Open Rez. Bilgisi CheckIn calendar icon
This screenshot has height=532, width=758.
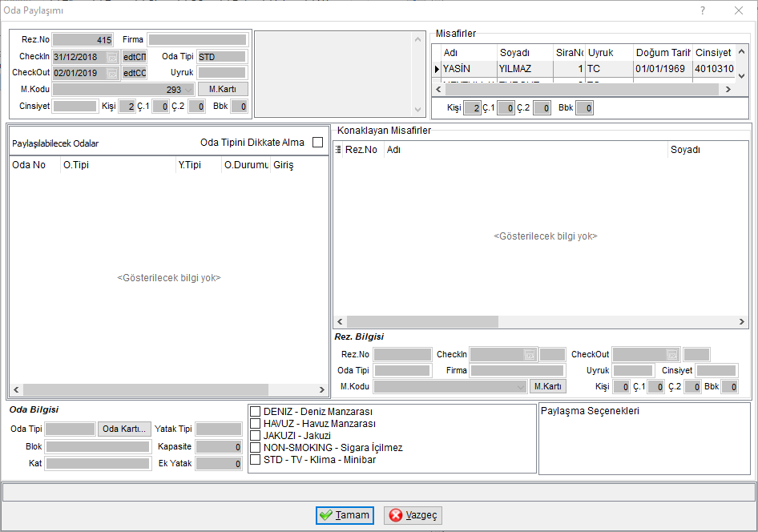click(x=530, y=355)
